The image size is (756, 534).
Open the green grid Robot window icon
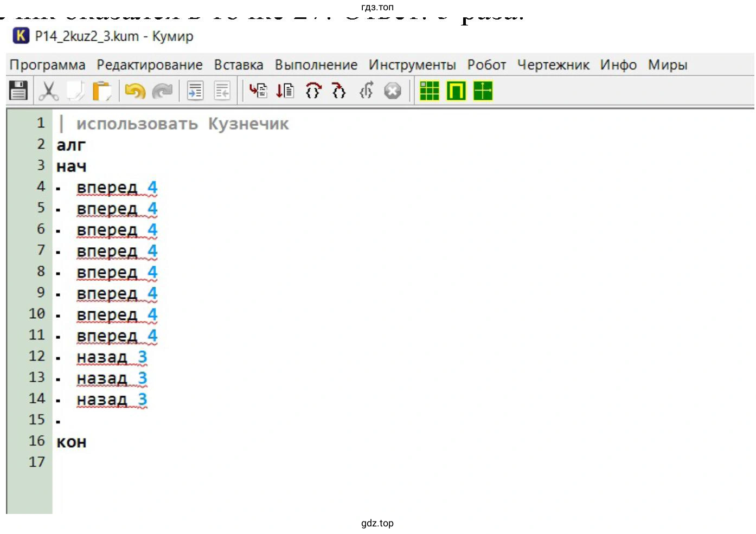click(429, 91)
